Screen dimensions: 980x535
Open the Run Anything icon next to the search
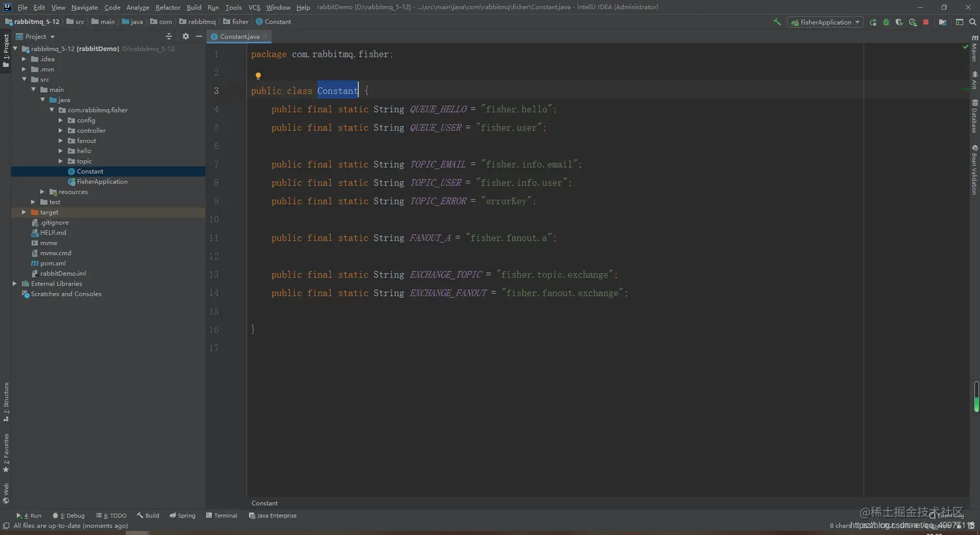tap(959, 22)
